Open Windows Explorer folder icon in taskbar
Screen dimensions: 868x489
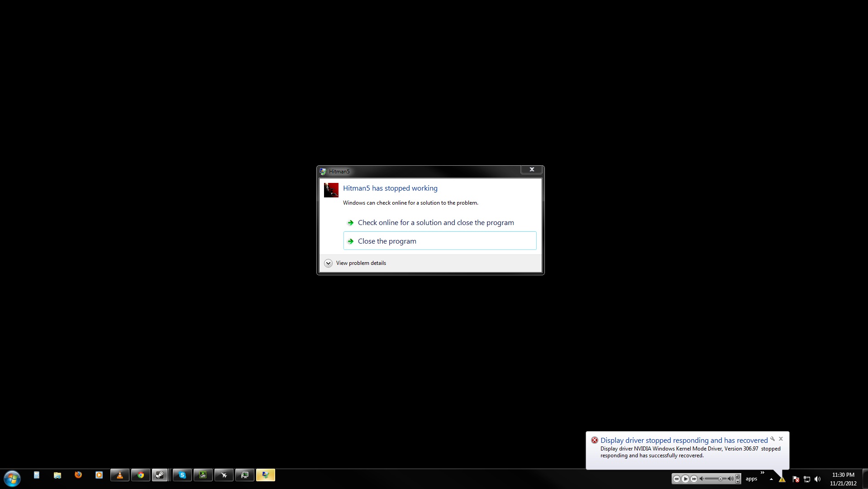click(x=57, y=475)
